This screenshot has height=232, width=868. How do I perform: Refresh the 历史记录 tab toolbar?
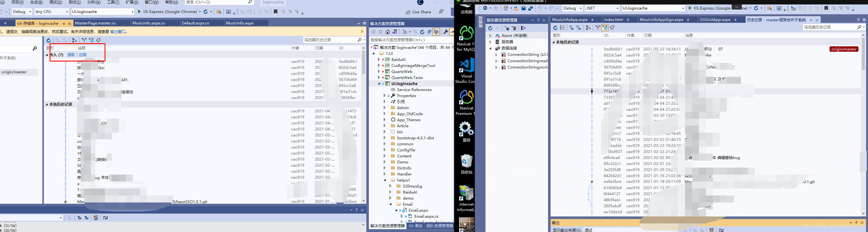click(x=555, y=28)
